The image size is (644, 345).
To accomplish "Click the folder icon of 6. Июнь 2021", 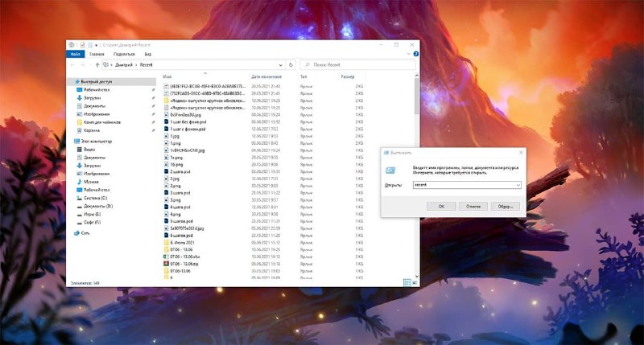I will pos(167,242).
